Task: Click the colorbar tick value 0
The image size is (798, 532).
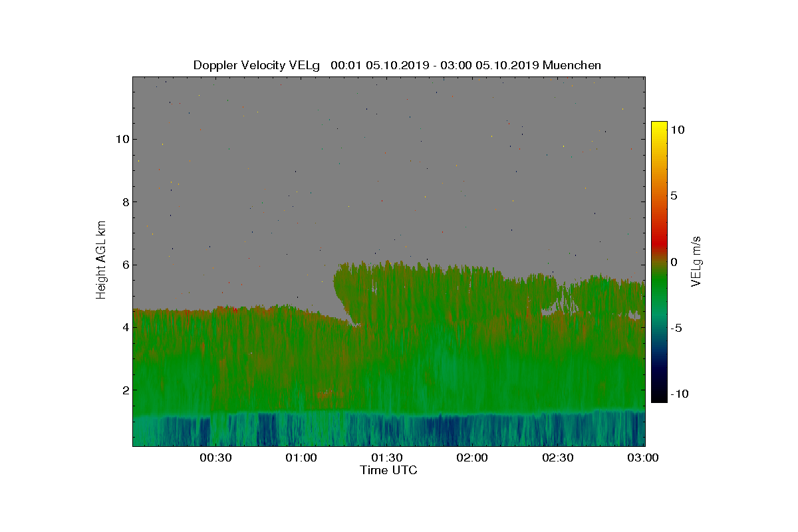Action: click(x=673, y=262)
